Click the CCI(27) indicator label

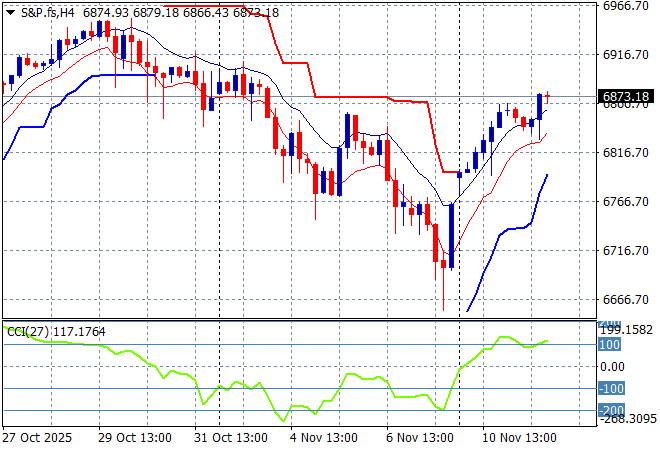pos(55,331)
